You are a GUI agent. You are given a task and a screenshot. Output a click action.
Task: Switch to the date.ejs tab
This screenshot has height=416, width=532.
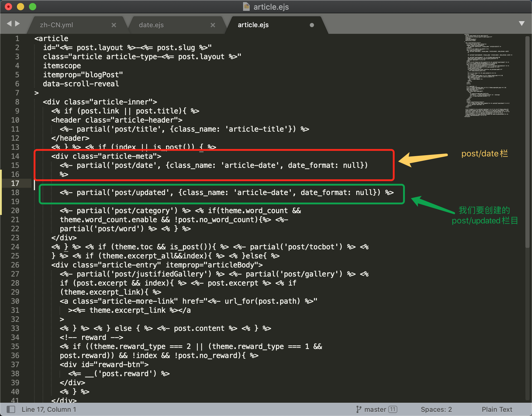[x=151, y=25]
